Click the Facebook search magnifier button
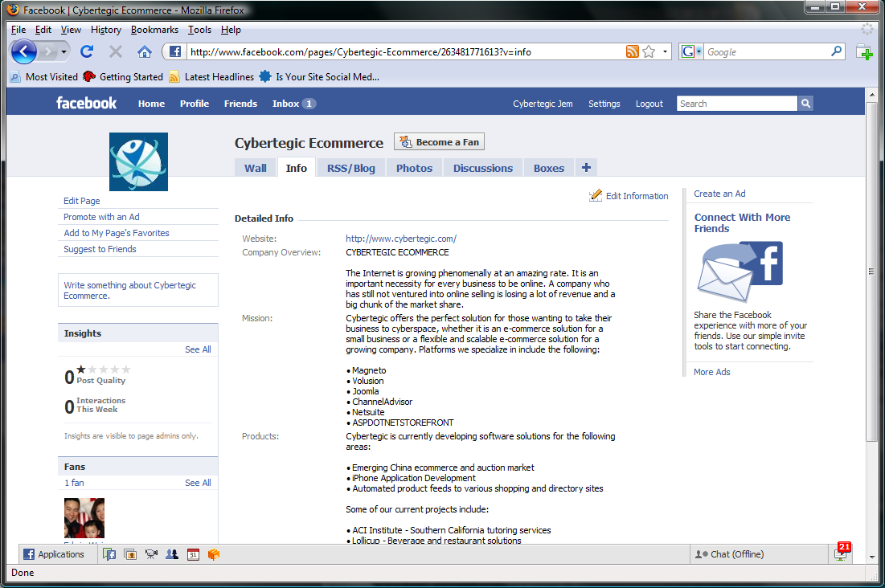 pos(805,104)
